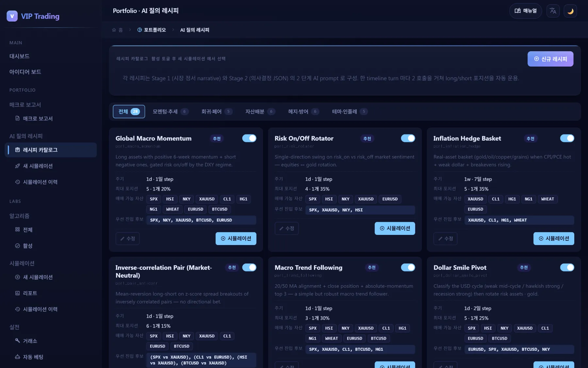588x368 pixels.
Task: Select the 회귀·페어 tab
Action: tap(217, 112)
